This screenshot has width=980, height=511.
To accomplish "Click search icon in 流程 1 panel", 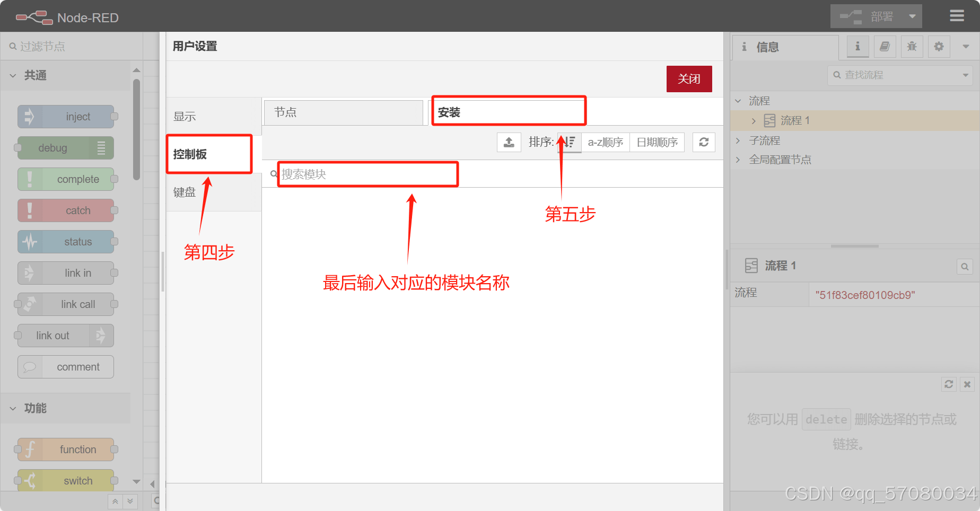I will (965, 266).
